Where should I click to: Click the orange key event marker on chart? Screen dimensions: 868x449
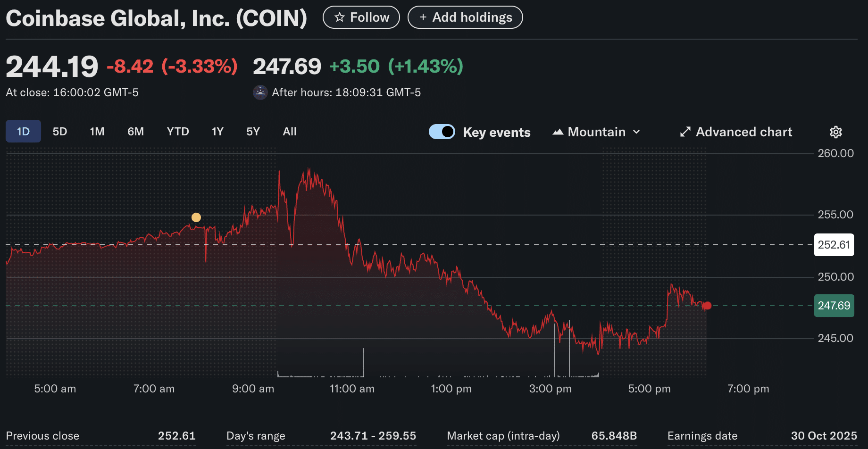pyautogui.click(x=196, y=217)
